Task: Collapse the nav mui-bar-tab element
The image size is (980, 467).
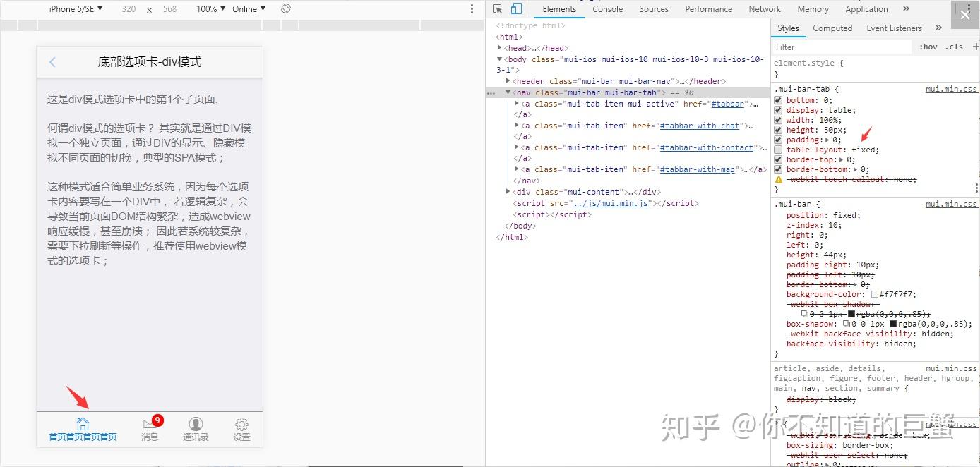Action: [x=508, y=92]
